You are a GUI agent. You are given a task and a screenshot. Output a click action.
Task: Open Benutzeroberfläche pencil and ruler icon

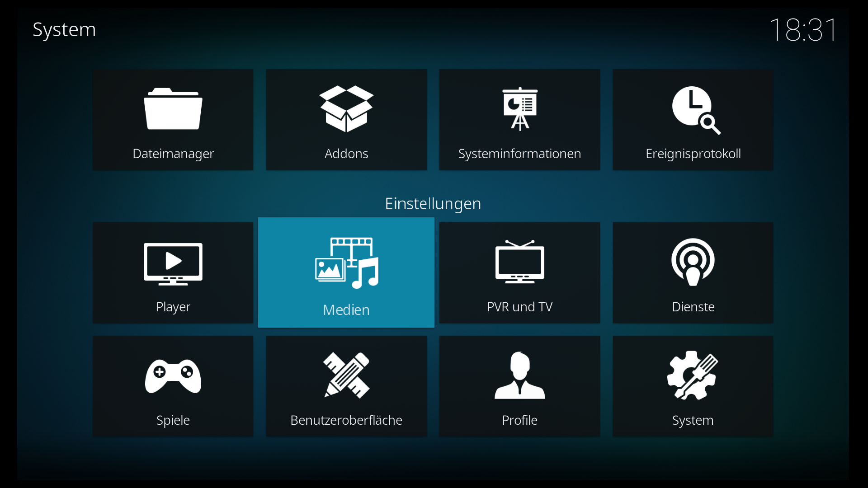(x=347, y=375)
